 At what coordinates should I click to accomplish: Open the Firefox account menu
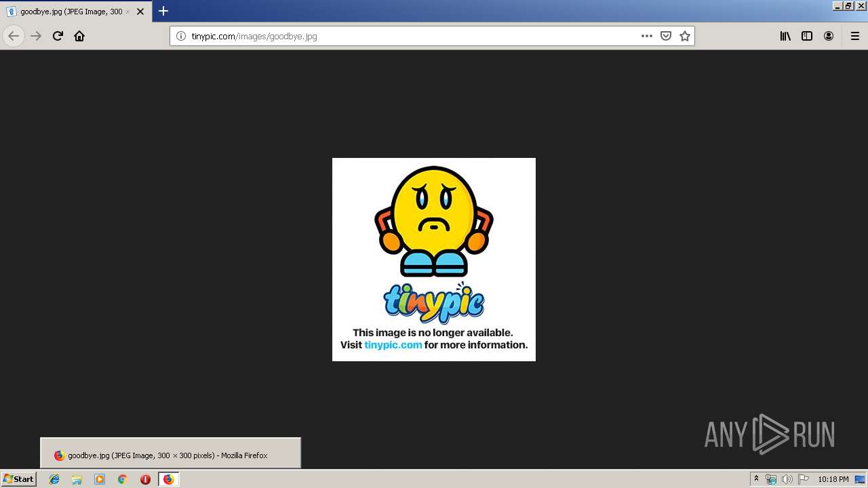[x=829, y=36]
